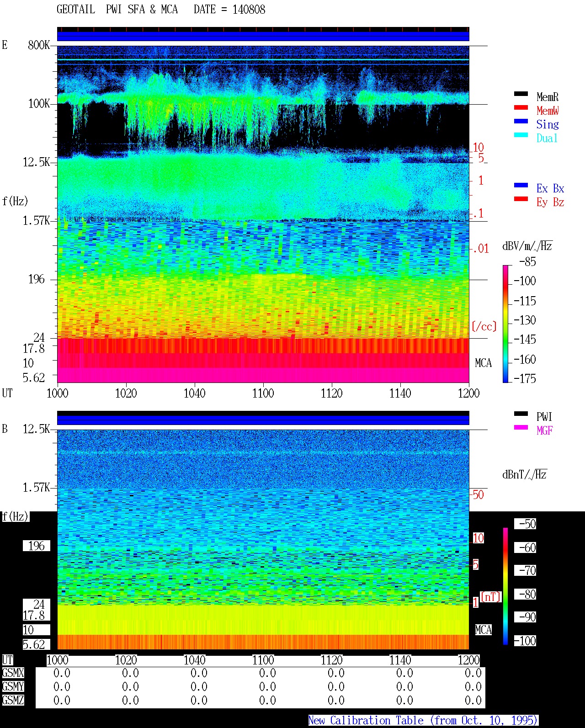This screenshot has height=728, width=585.
Task: Click the '1120' tick on E panel time axis
Action: point(332,393)
